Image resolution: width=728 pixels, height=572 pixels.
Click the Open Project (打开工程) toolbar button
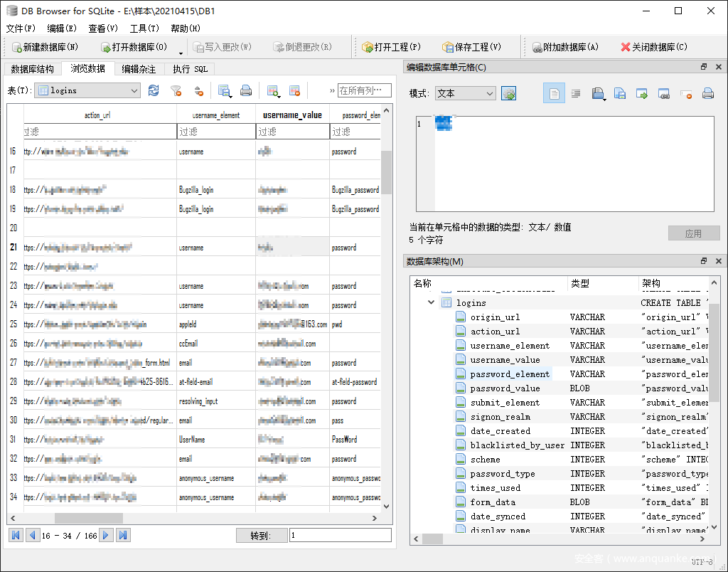tap(392, 47)
